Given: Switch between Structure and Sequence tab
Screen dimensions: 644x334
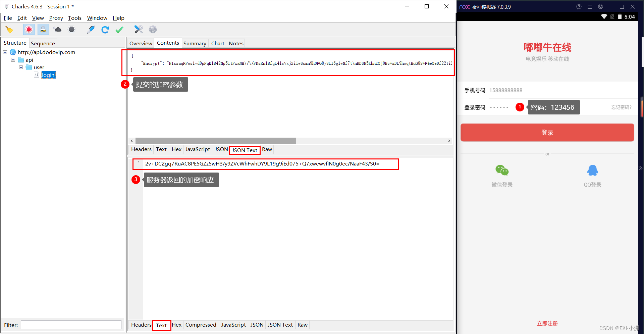Looking at the screenshot, I should click(43, 43).
